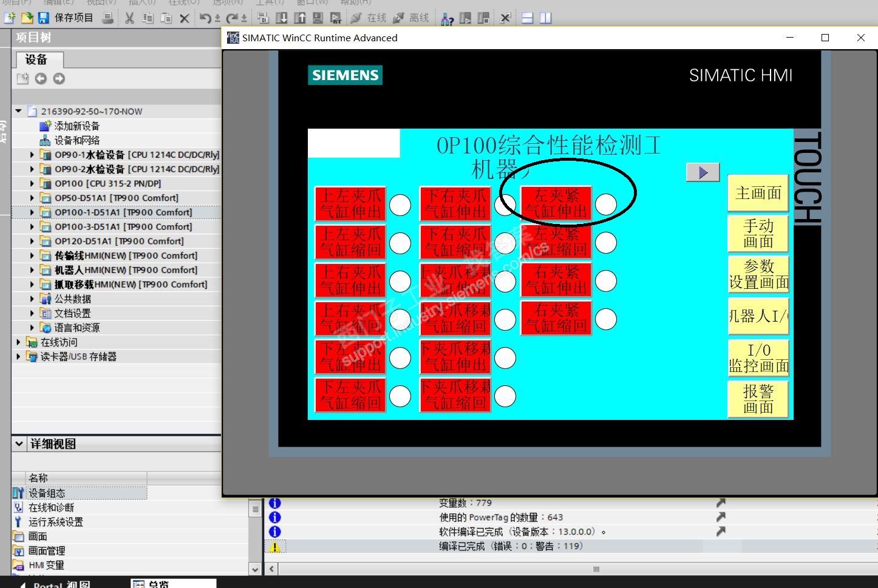The image size is (878, 588).
Task: Click the 保存项目 save button
Action: point(66,18)
